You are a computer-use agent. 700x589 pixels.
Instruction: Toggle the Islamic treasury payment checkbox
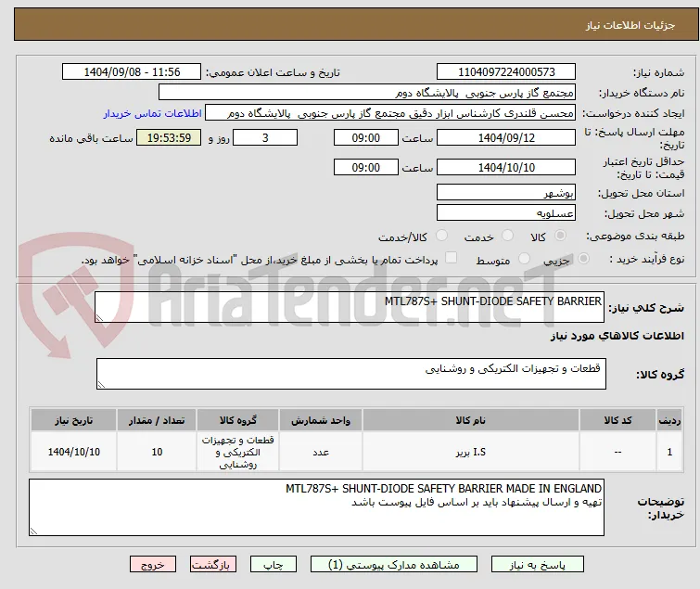tap(452, 258)
